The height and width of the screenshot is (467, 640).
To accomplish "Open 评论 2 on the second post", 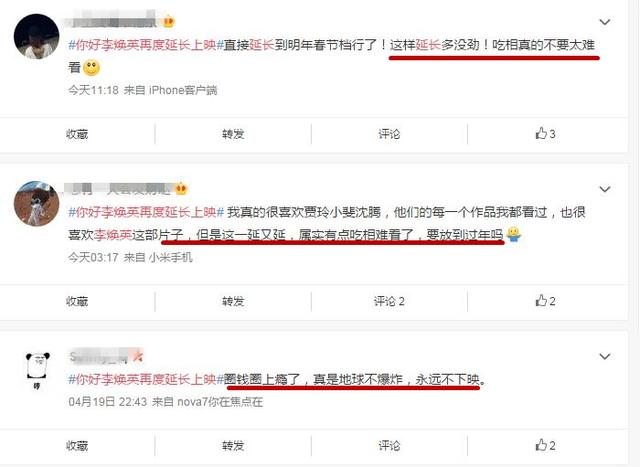I will tap(389, 301).
